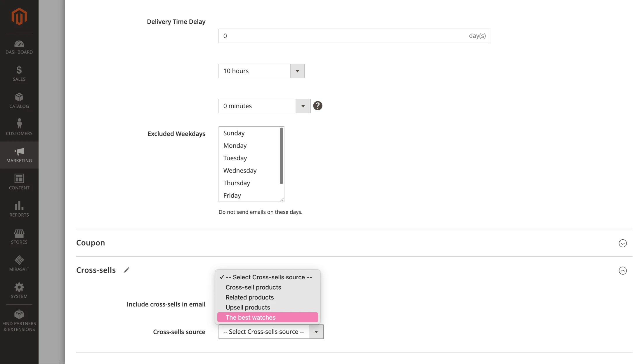This screenshot has width=644, height=364.
Task: Open the 0 minutes dropdown
Action: click(264, 106)
